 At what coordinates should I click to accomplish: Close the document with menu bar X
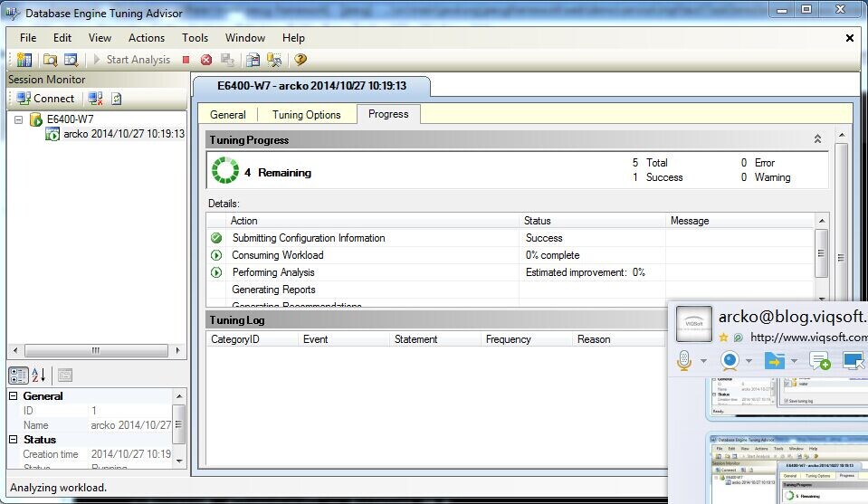coord(850,38)
